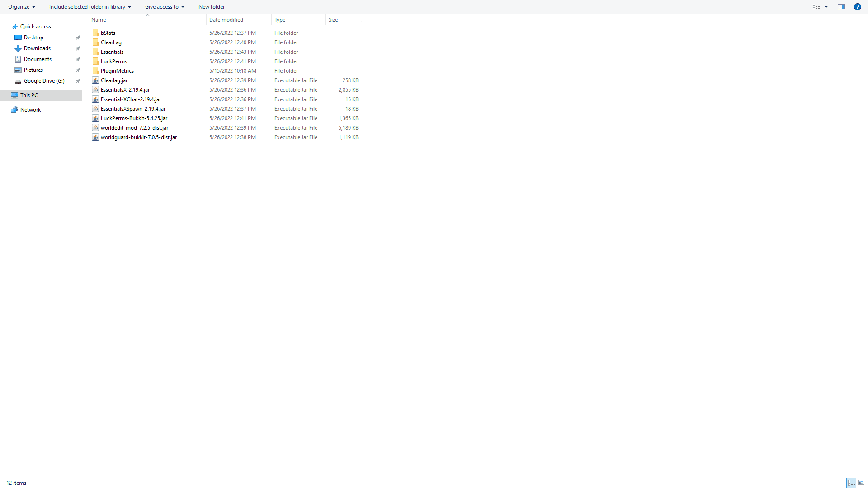Click the Desktop icon in Quick access
868x488 pixels.
(18, 38)
